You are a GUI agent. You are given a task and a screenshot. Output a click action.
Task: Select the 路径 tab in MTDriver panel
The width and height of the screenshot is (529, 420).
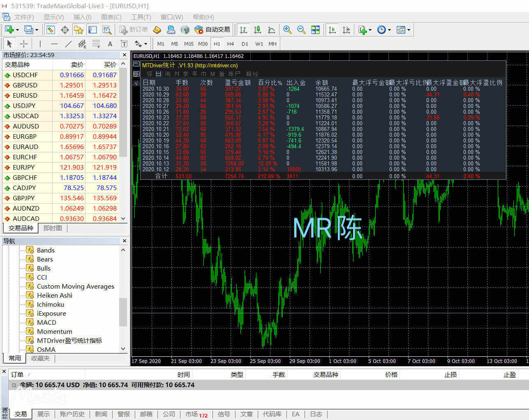tap(252, 74)
